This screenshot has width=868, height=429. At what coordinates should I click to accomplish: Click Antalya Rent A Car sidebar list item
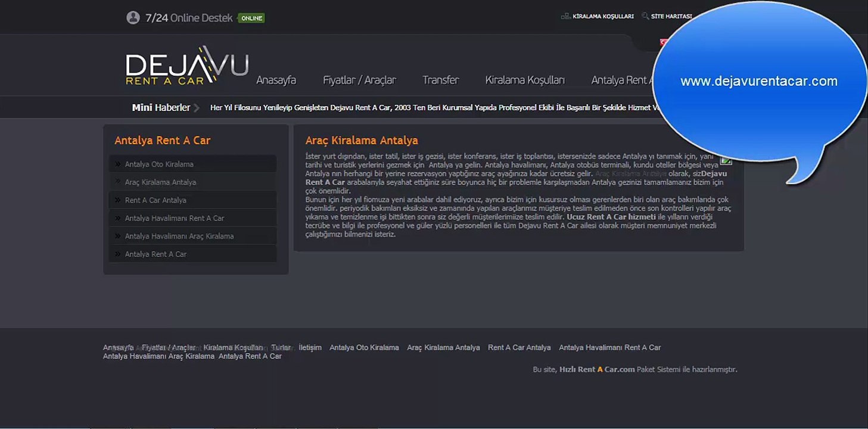click(x=193, y=254)
